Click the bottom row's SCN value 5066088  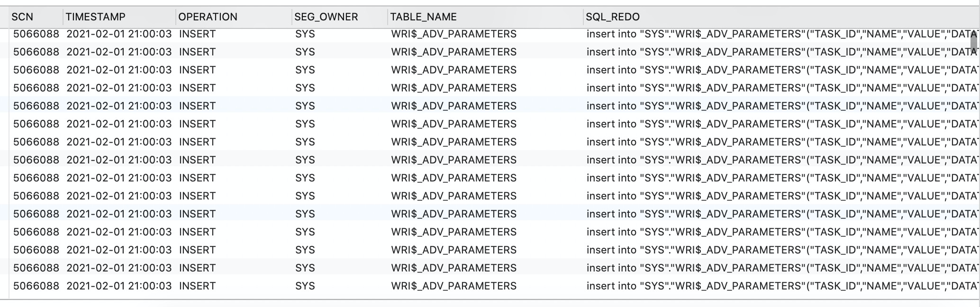click(36, 286)
